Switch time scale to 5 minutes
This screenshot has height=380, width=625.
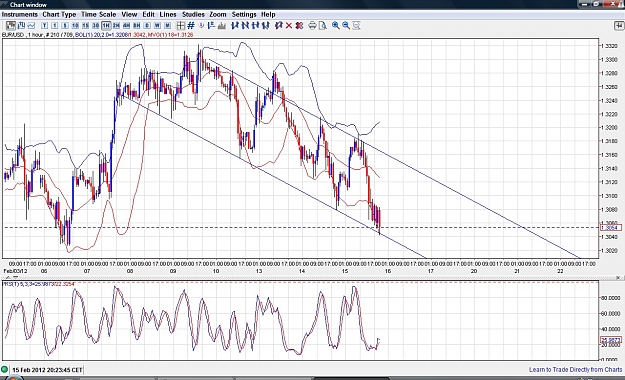65,26
